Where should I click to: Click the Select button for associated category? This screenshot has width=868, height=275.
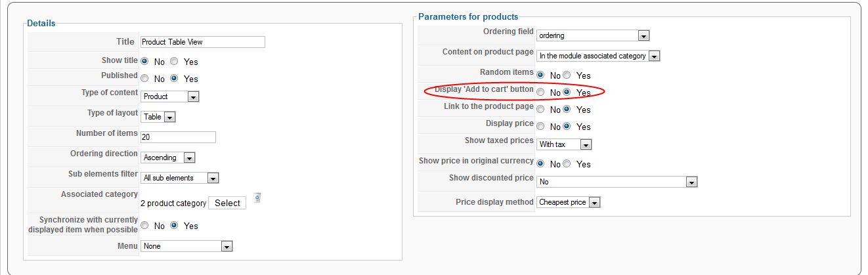click(227, 203)
